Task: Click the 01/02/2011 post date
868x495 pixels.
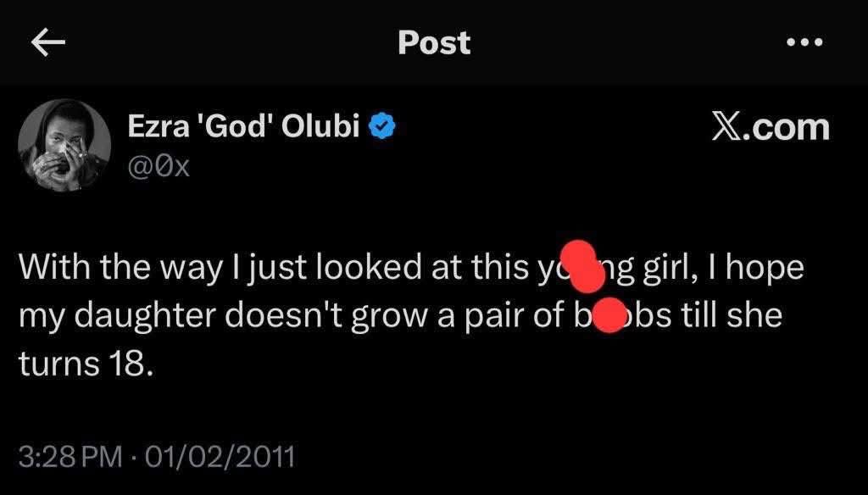Action: 219,458
